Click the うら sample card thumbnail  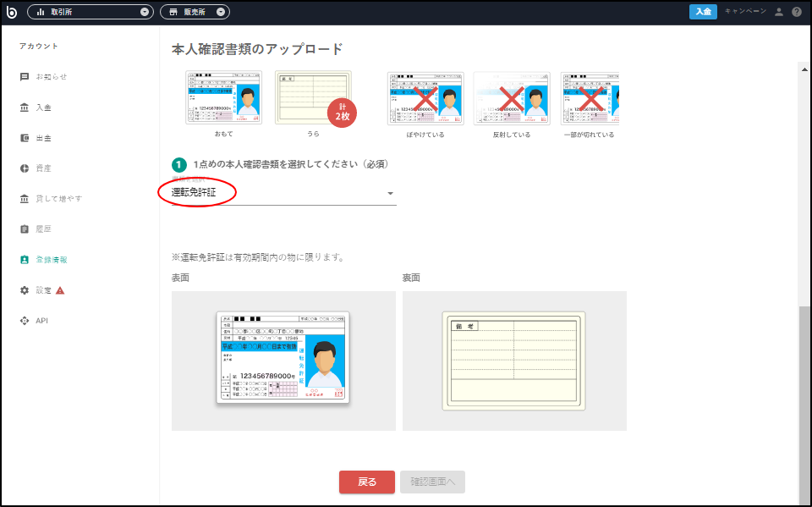(313, 98)
